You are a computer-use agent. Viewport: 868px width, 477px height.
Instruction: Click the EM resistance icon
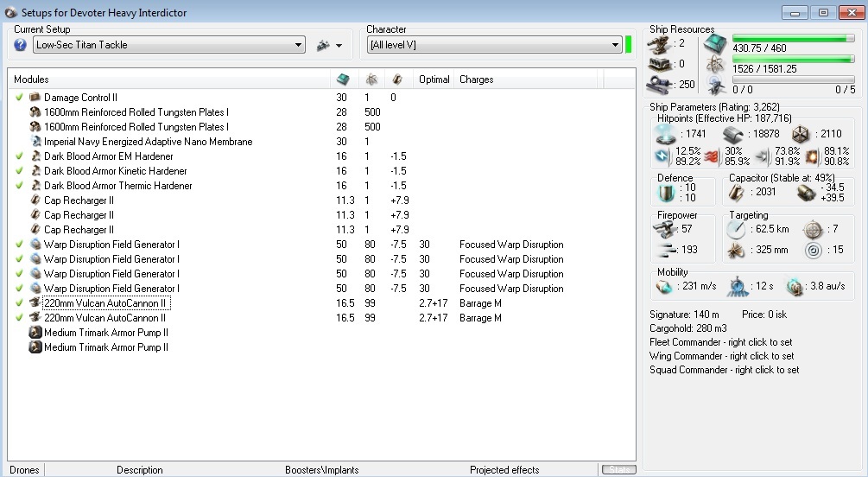point(662,156)
